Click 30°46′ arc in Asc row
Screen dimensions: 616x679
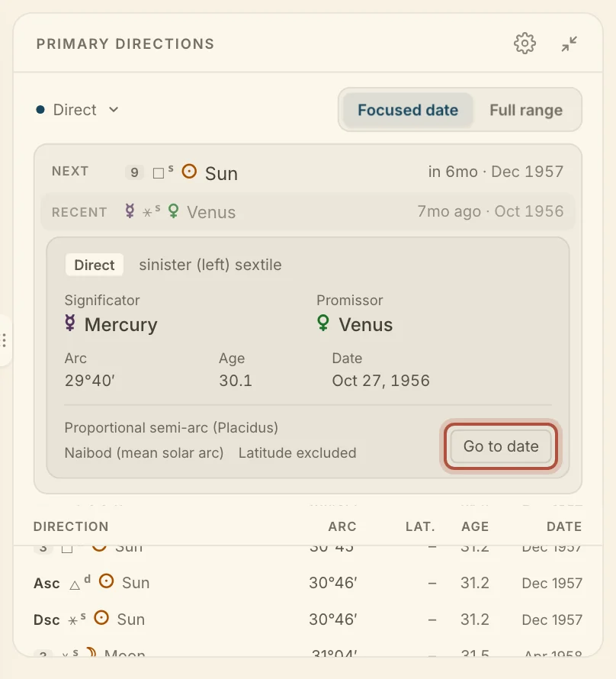click(x=332, y=583)
